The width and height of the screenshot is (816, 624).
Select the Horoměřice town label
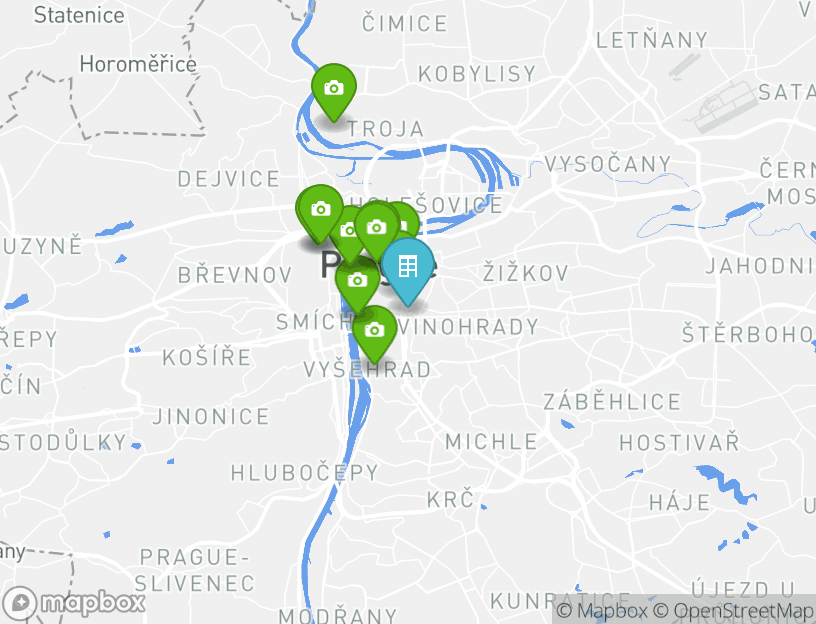click(x=138, y=65)
